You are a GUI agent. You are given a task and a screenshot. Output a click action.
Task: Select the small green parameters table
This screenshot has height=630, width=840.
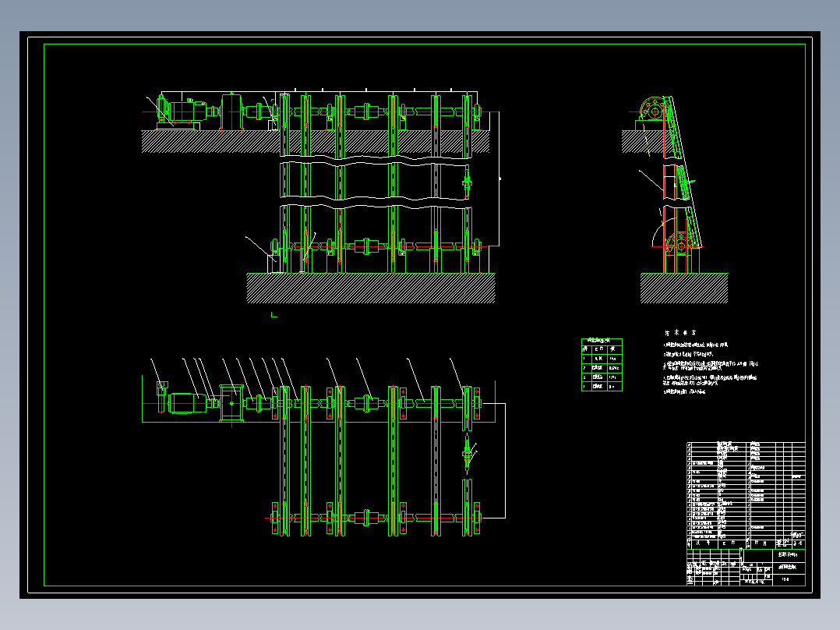click(602, 365)
